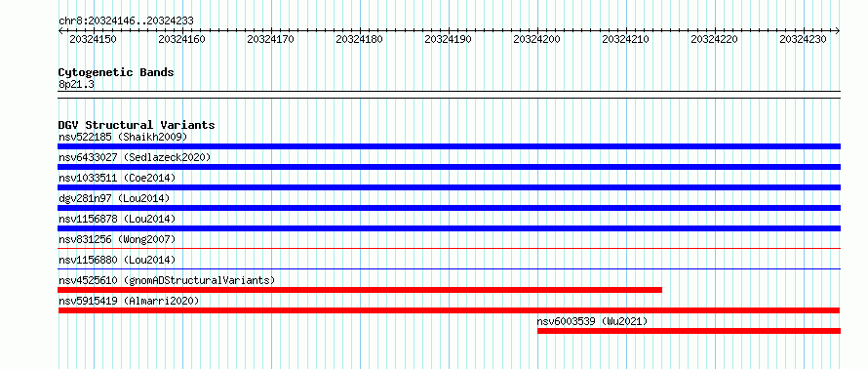The image size is (868, 369).
Task: Click the nsv522185 (Shaikh2009) variant label
Action: coord(123,137)
